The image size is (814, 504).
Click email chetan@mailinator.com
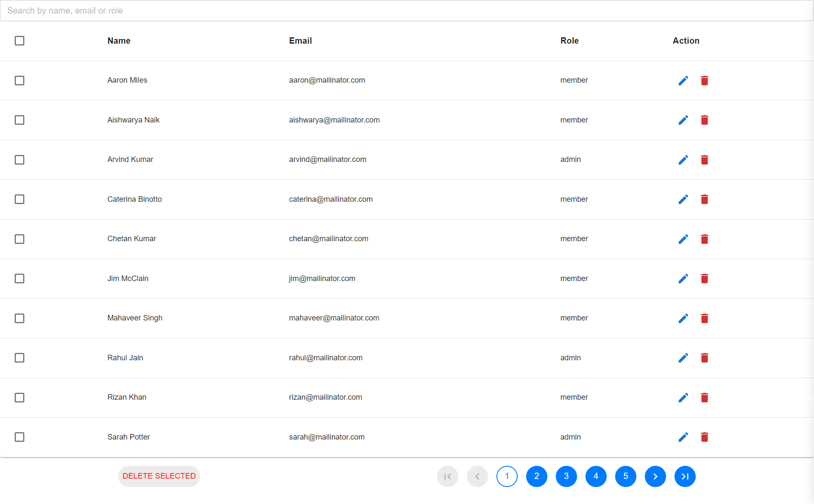pyautogui.click(x=329, y=239)
